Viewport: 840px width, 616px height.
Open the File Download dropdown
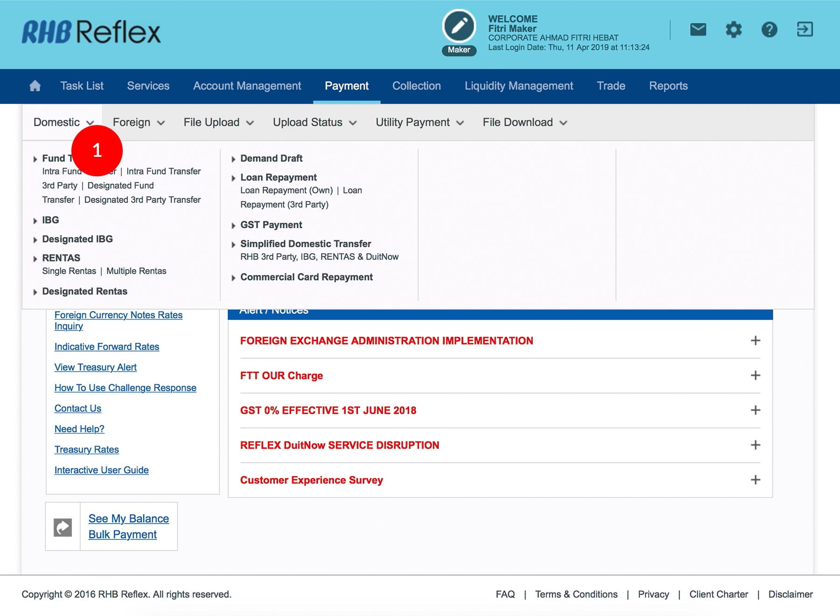pos(525,122)
